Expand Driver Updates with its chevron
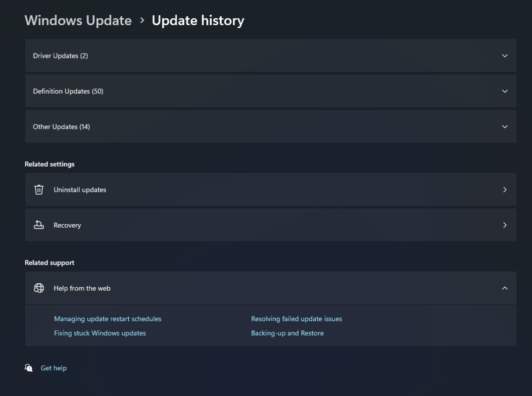Screen dimensions: 532x396 pos(504,55)
